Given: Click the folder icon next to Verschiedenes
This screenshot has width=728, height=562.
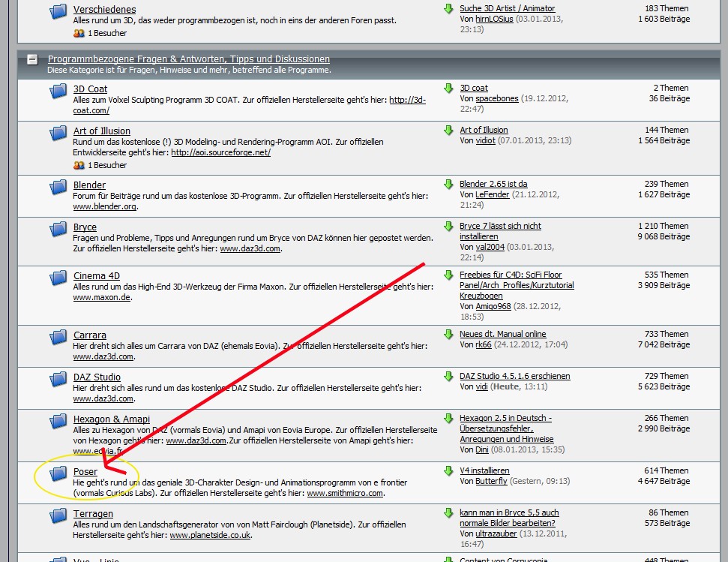Looking at the screenshot, I should (x=58, y=11).
